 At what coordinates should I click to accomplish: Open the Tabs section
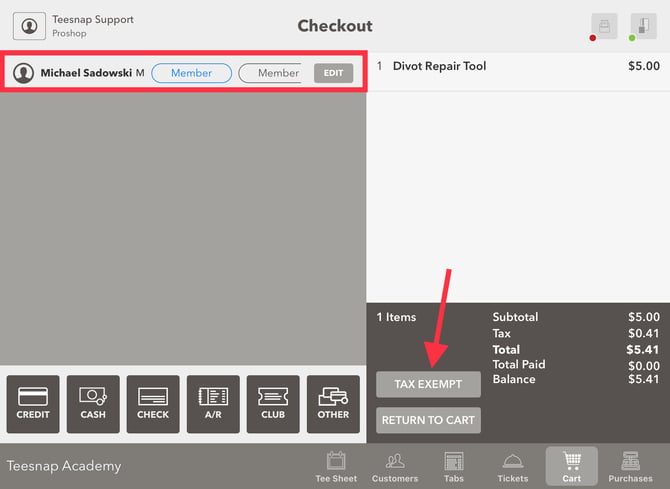pos(454,467)
